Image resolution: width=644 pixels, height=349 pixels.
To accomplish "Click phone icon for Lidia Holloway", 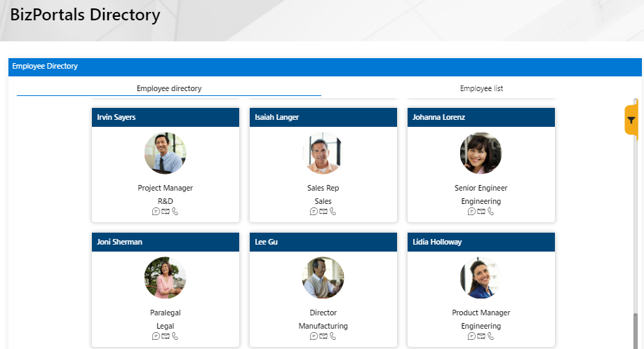I will point(490,336).
